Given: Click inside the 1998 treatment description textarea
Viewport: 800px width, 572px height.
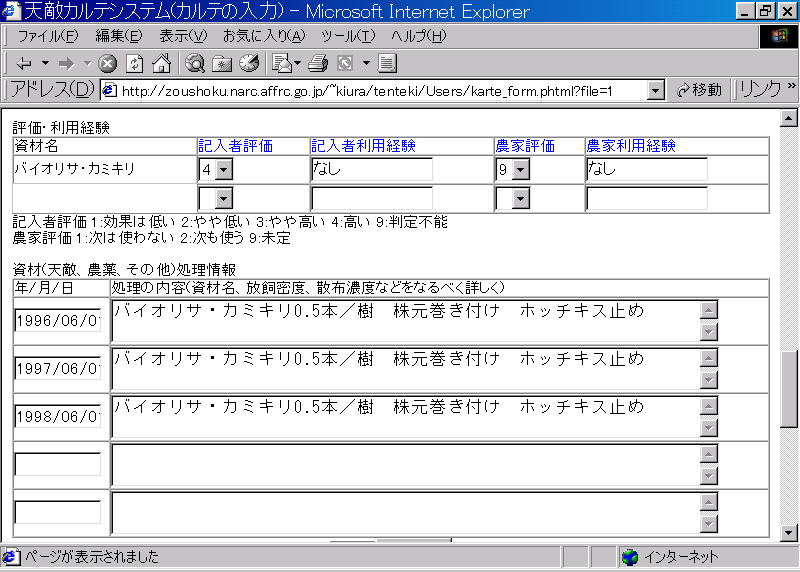Looking at the screenshot, I should [400, 417].
